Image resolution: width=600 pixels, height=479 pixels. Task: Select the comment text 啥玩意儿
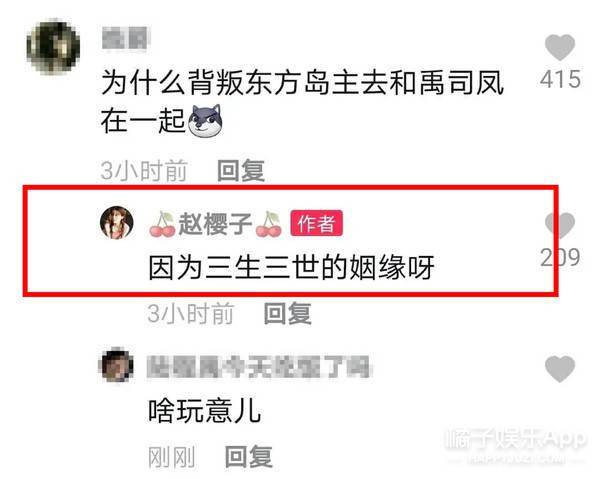tap(205, 411)
